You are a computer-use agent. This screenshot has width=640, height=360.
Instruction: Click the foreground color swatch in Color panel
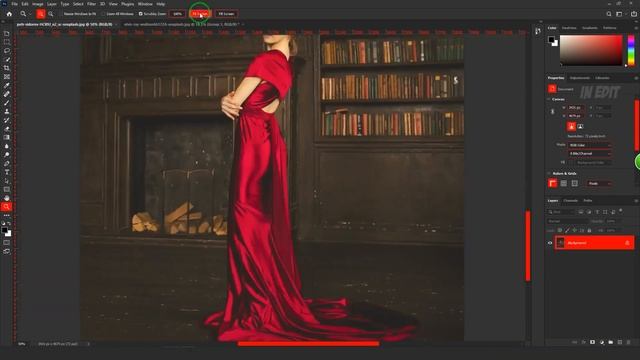tap(551, 40)
